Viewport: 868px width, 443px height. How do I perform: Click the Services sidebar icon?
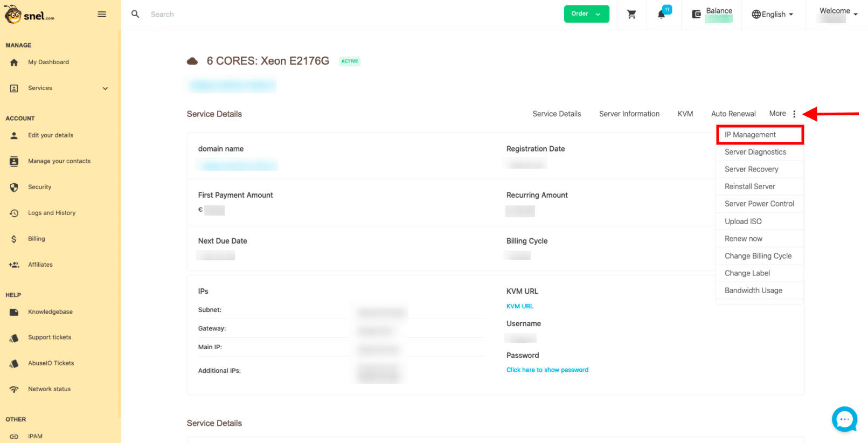point(14,88)
